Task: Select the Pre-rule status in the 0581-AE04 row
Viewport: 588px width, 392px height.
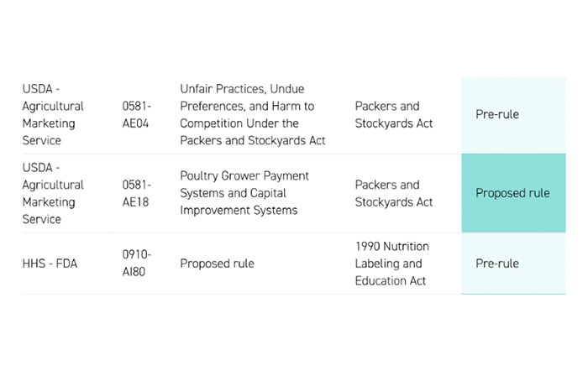Action: (x=497, y=114)
